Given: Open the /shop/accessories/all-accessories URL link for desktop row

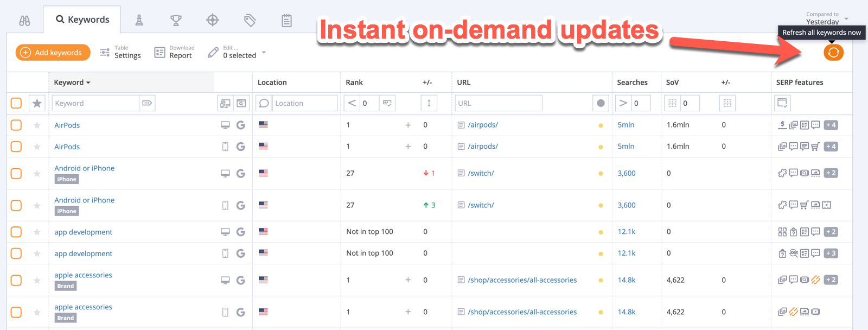Looking at the screenshot, I should (x=522, y=280).
